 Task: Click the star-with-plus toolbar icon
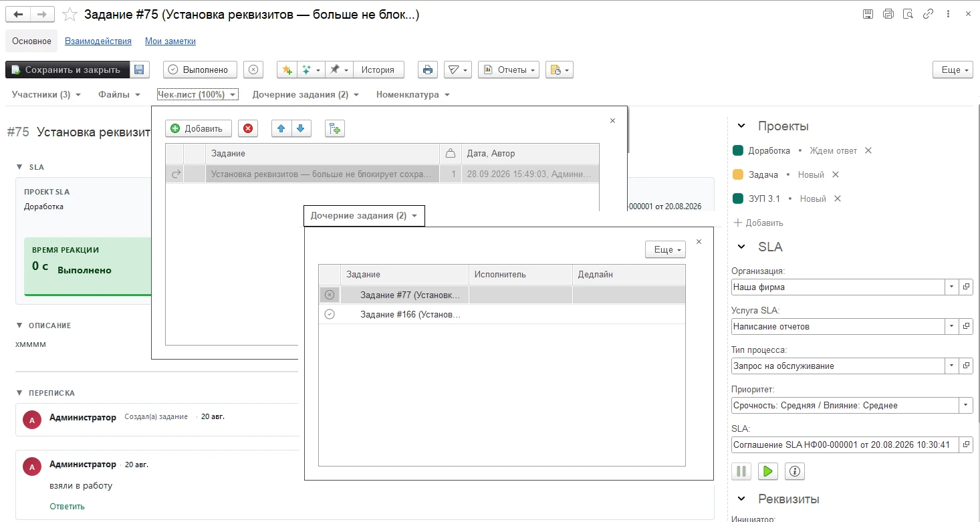(287, 70)
